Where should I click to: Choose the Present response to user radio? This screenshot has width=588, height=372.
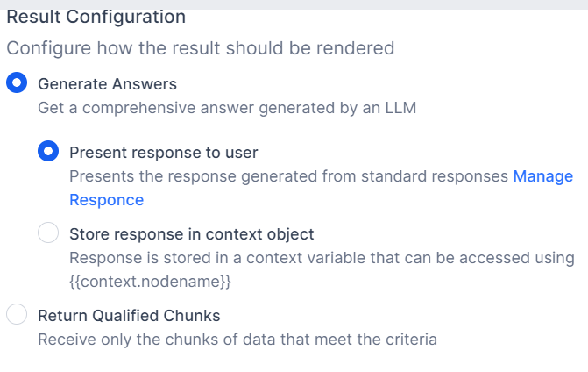coord(48,152)
